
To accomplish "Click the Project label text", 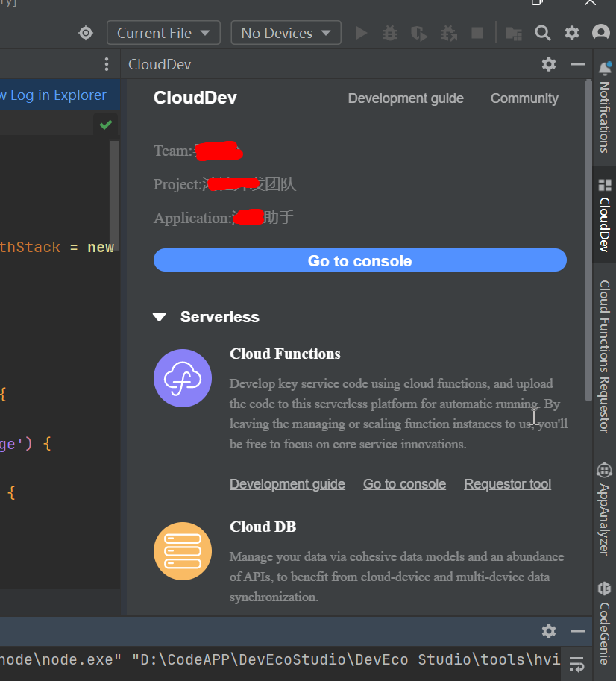I will (177, 184).
